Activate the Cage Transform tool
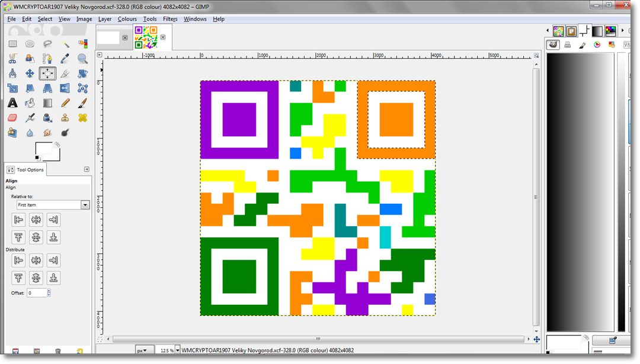The image size is (640, 364). click(82, 88)
